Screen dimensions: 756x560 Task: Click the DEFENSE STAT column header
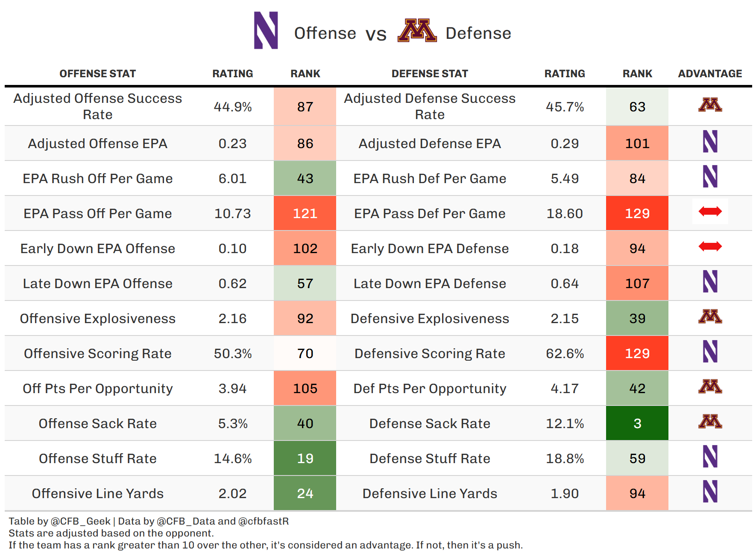click(430, 74)
